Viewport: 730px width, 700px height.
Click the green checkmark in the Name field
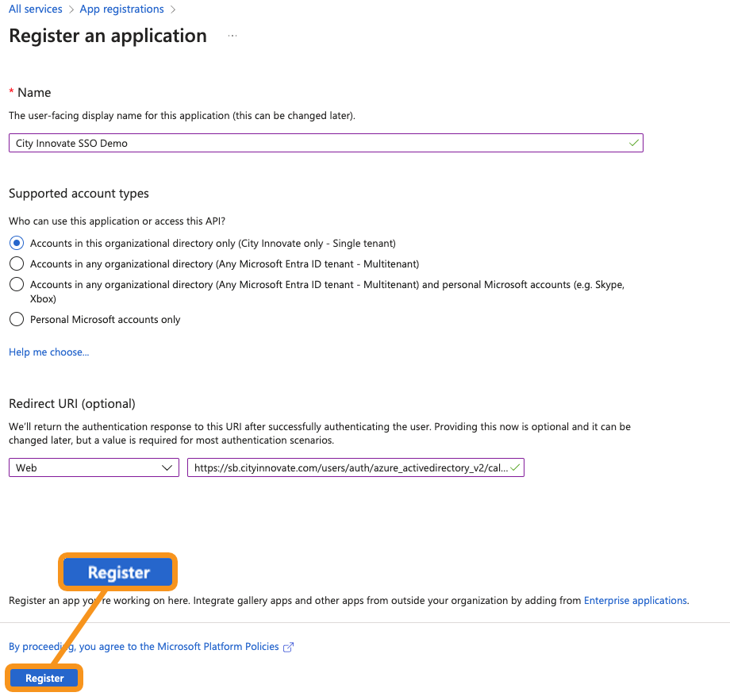(x=633, y=143)
